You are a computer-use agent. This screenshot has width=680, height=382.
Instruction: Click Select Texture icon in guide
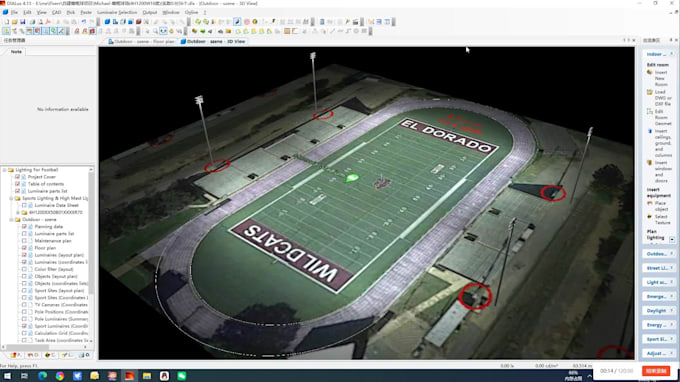pyautogui.click(x=649, y=216)
